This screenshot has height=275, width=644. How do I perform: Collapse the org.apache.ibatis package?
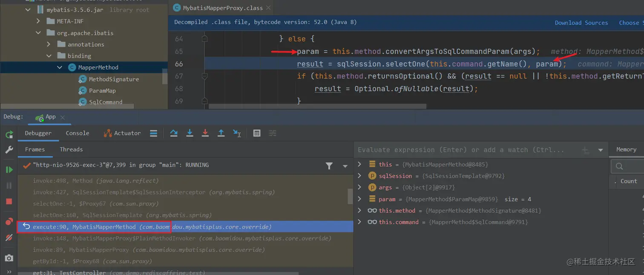[38, 33]
